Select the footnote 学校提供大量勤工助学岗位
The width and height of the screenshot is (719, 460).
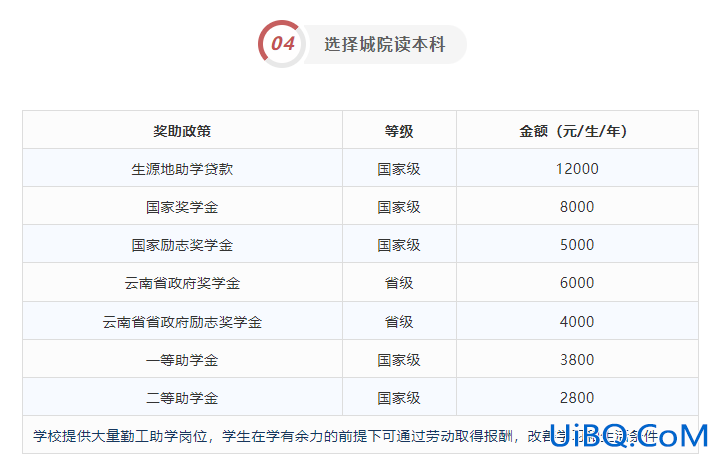(x=120, y=436)
